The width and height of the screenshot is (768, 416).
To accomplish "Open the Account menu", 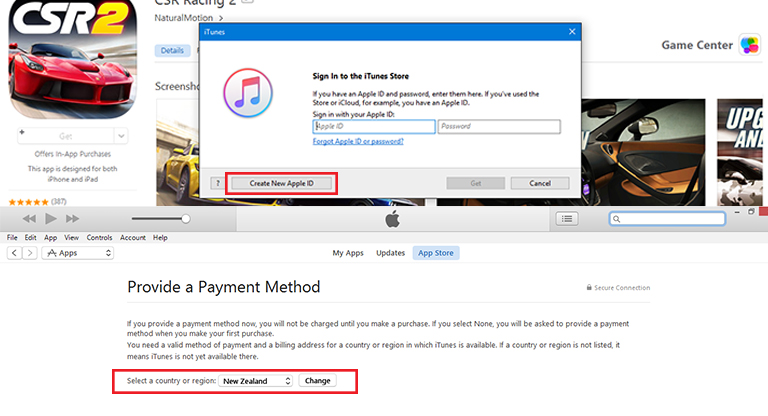I will (133, 238).
